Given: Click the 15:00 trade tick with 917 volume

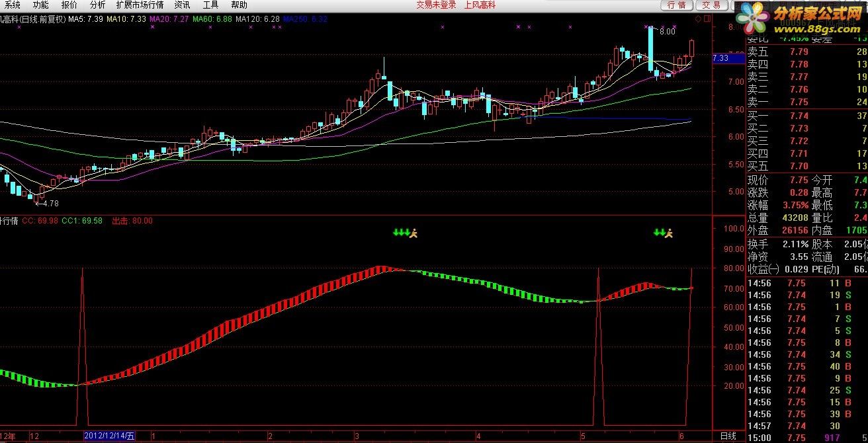Looking at the screenshot, I should tap(807, 438).
